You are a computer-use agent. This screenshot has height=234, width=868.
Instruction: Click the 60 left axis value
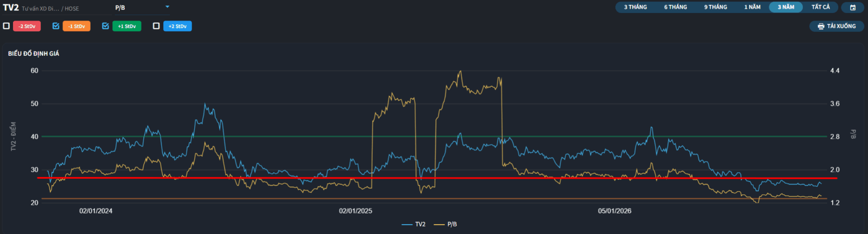click(35, 70)
